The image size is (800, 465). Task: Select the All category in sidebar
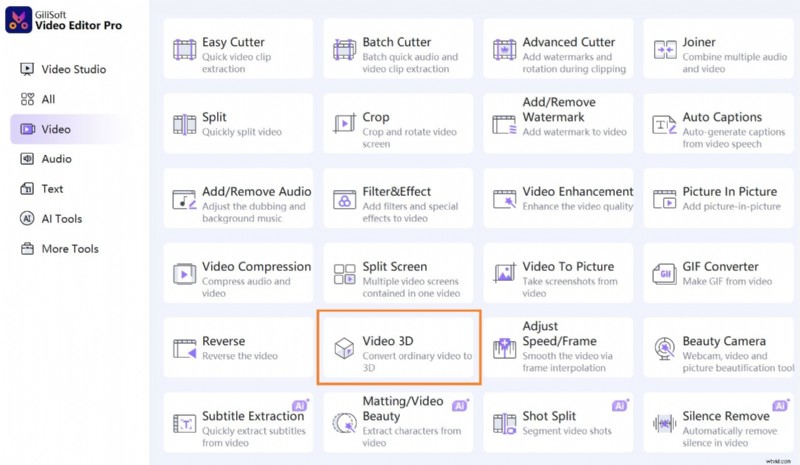(x=38, y=99)
